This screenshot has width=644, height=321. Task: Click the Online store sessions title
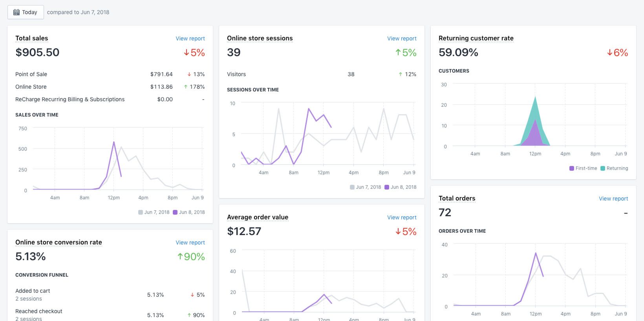[260, 38]
